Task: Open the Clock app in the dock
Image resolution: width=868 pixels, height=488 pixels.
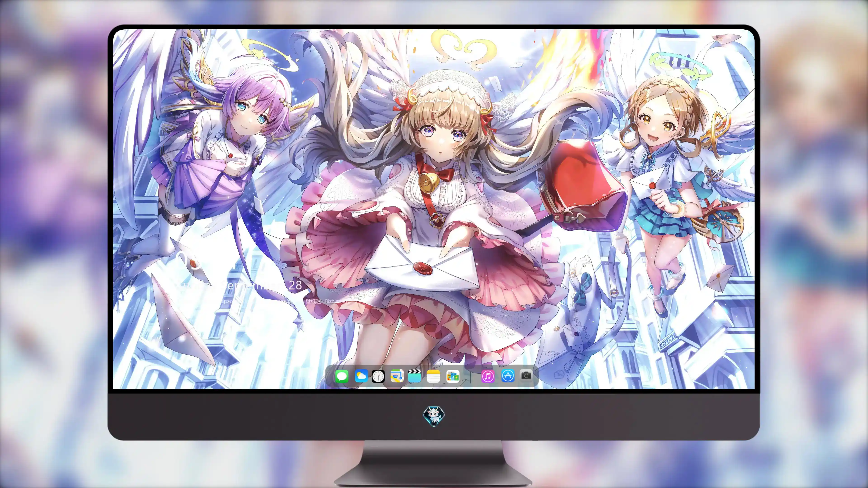Action: [378, 376]
